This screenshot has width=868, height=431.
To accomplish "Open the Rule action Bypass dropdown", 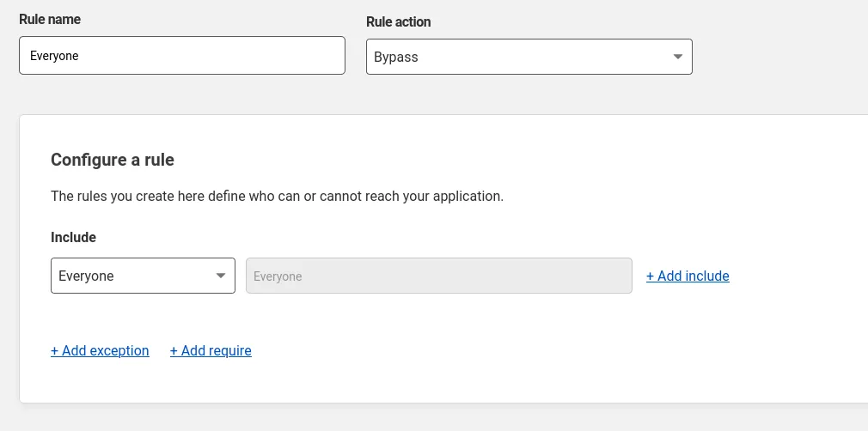I will coord(529,57).
